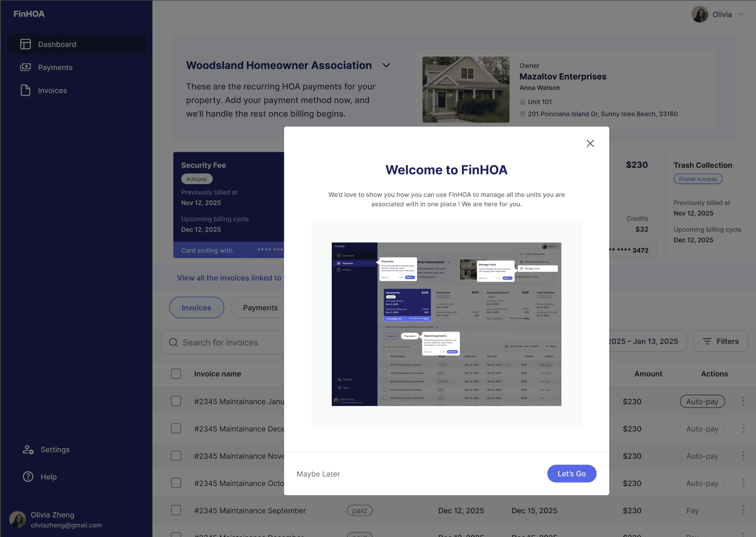Click Auto-pay for the January invoice

click(702, 402)
